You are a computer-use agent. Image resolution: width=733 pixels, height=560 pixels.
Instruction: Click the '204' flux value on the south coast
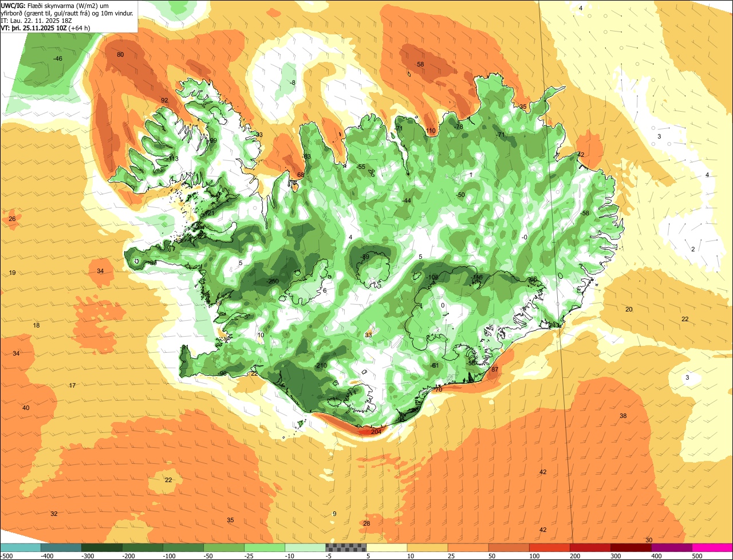376,432
